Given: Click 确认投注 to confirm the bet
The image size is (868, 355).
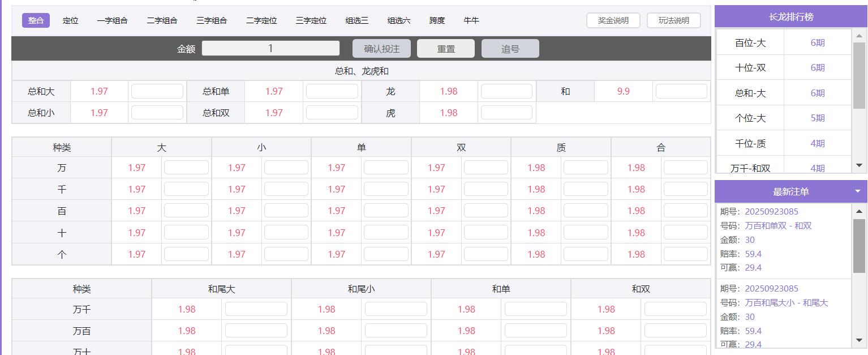Looking at the screenshot, I should pos(381,48).
